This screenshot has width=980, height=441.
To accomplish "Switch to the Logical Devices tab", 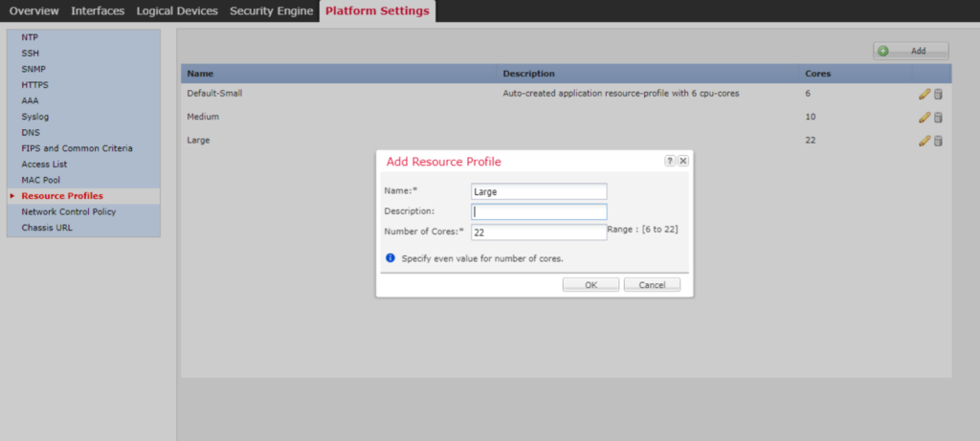I will tap(177, 11).
